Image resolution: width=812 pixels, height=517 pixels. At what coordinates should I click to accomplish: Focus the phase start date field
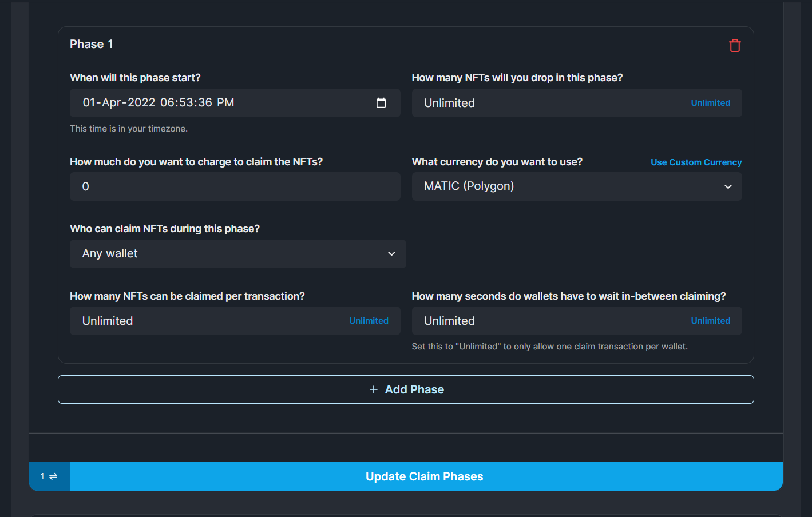[235, 103]
